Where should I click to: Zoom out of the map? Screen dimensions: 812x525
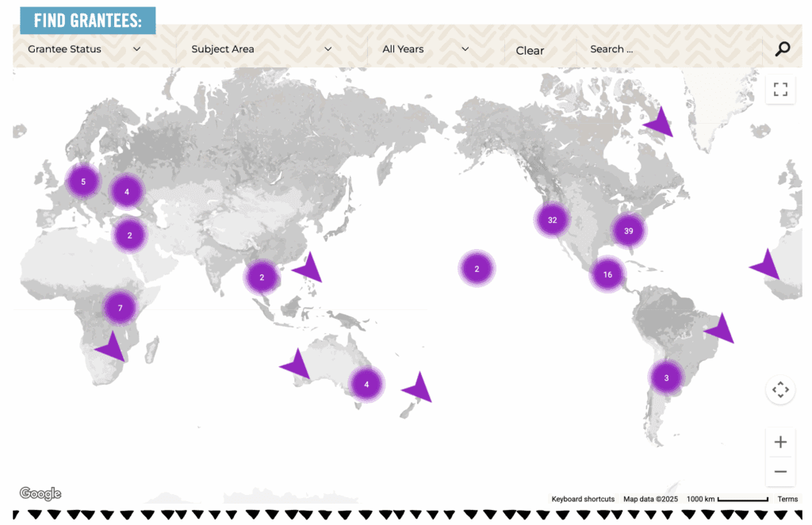(x=780, y=472)
